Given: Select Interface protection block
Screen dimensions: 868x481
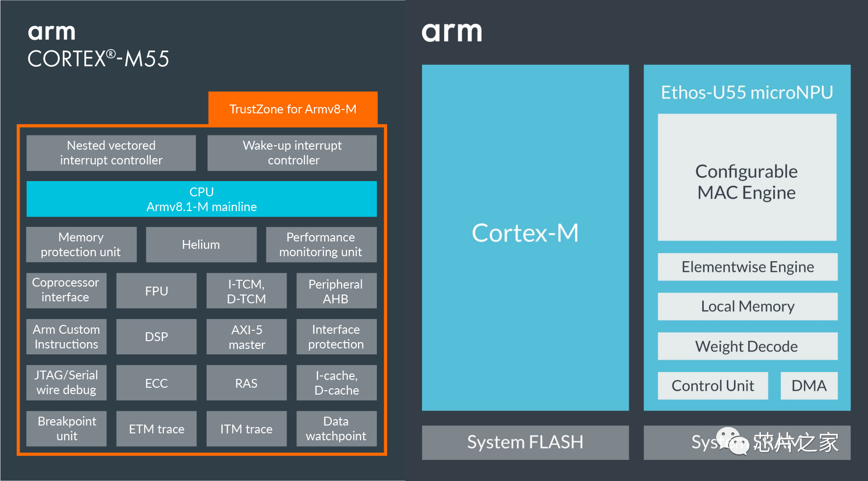Looking at the screenshot, I should click(337, 337).
